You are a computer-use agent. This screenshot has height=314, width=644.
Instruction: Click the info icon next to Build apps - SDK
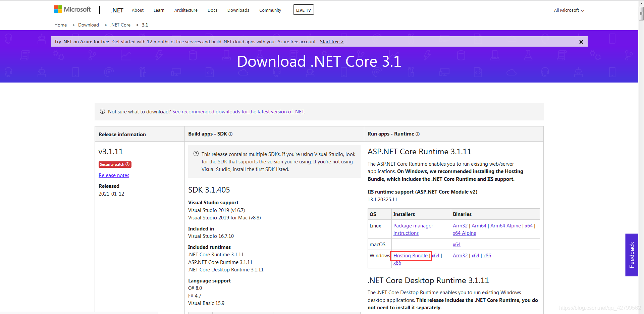[230, 134]
